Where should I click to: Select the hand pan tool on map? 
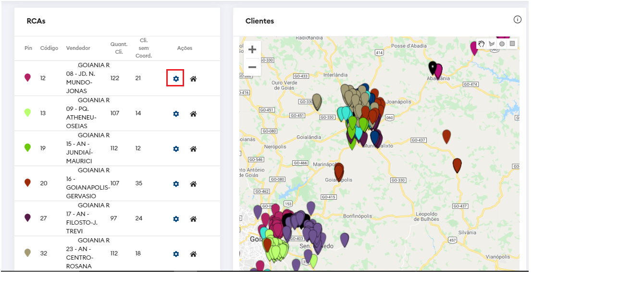tap(481, 44)
